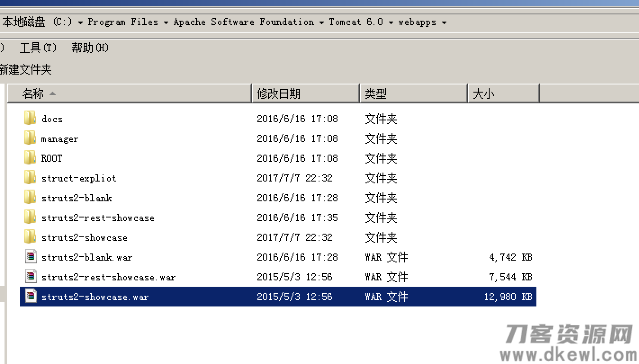Click the struts2-showcase folder icon
The image size is (639, 364).
tap(30, 237)
